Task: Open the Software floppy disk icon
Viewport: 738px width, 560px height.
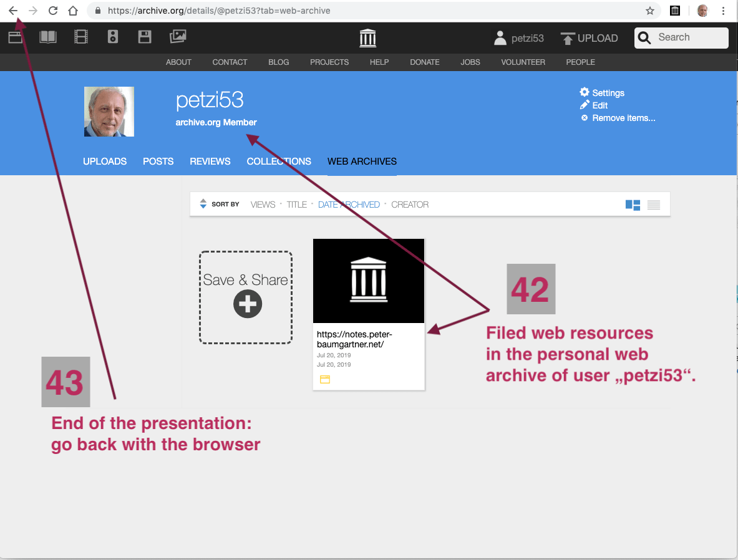Action: point(145,37)
